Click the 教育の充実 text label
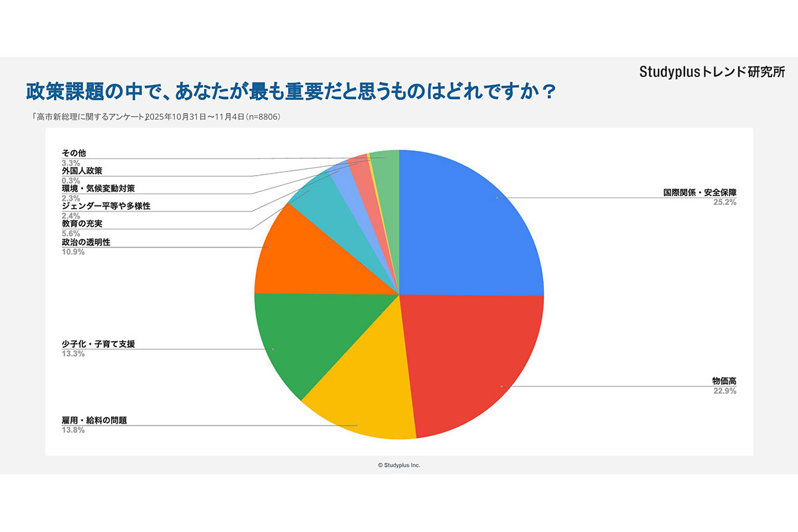The image size is (798, 532). tap(77, 224)
